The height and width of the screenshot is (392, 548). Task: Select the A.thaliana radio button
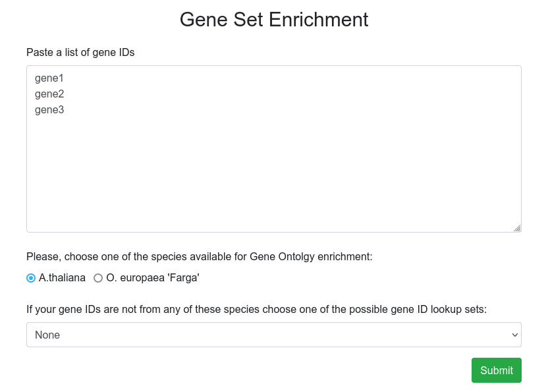[x=31, y=278]
